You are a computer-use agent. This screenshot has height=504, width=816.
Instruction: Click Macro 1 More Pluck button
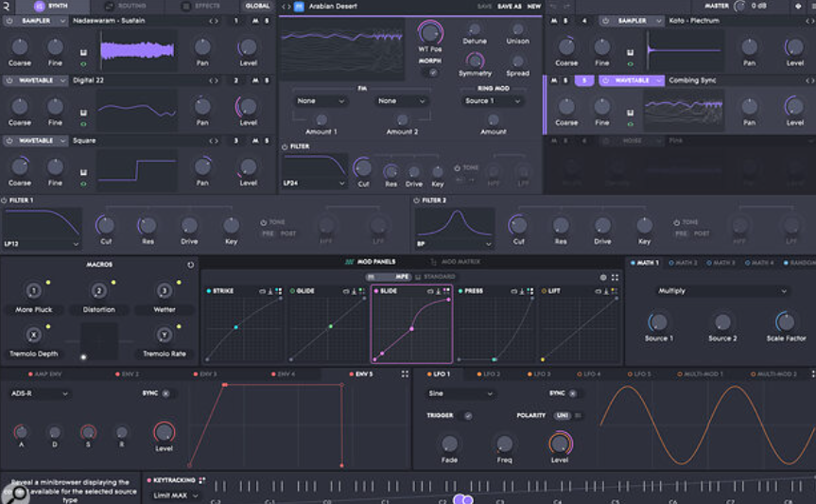pyautogui.click(x=34, y=290)
